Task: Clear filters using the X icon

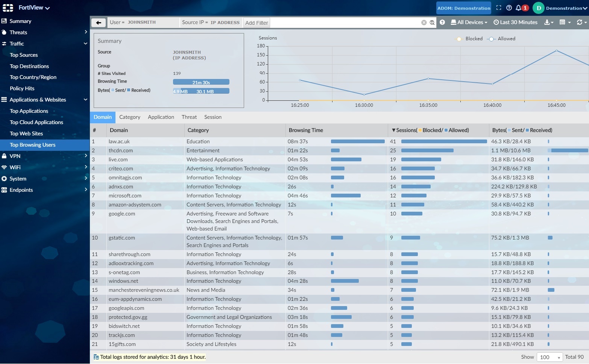Action: tap(424, 23)
